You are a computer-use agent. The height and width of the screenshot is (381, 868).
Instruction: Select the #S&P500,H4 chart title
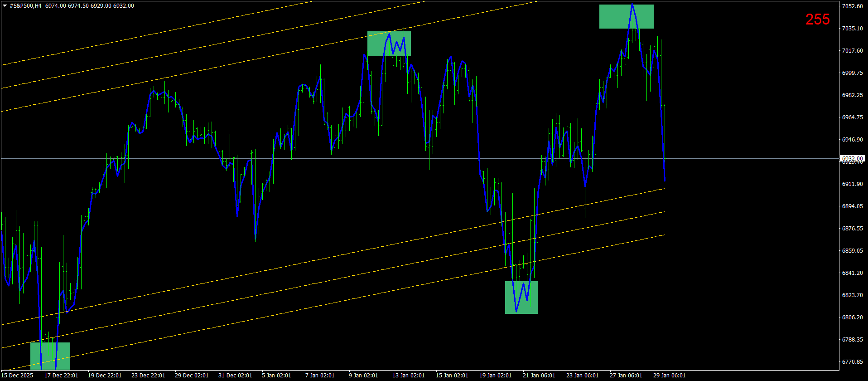click(26, 6)
